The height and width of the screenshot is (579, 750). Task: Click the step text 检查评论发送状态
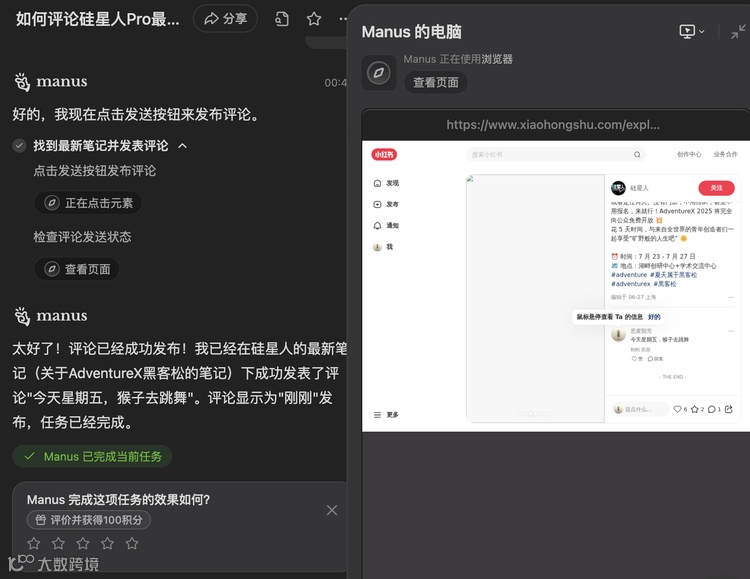[82, 237]
